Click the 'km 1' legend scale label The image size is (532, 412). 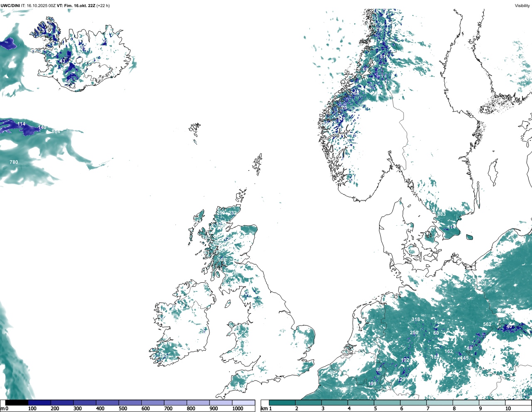(266, 409)
